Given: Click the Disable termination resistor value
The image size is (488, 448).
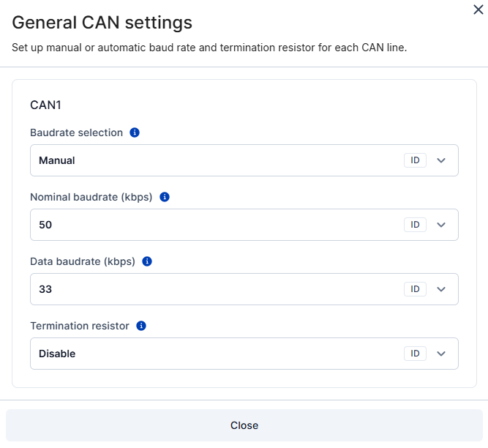Looking at the screenshot, I should (x=57, y=354).
